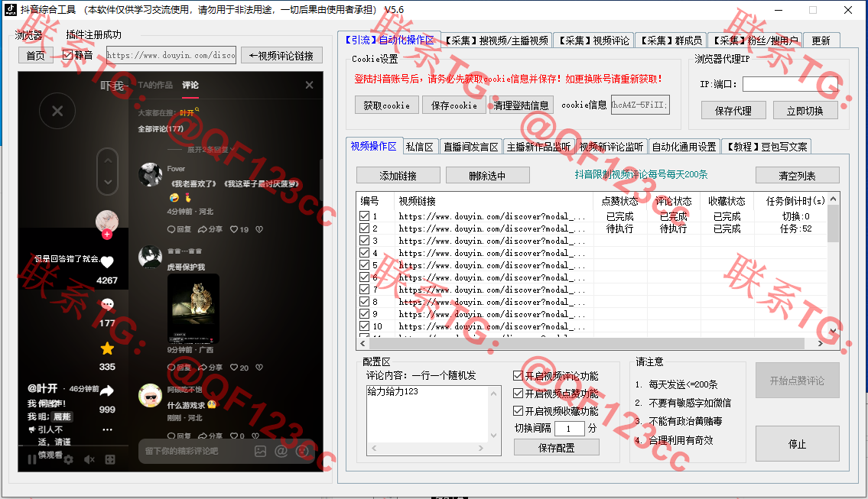Click 清理登陆信息 button
This screenshot has height=499, width=868.
click(521, 105)
